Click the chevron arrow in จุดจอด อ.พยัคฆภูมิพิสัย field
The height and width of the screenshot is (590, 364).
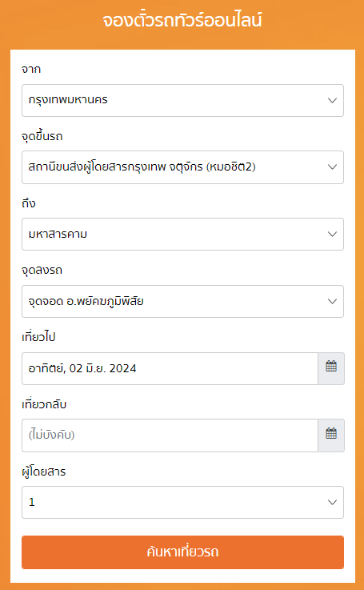(x=332, y=301)
